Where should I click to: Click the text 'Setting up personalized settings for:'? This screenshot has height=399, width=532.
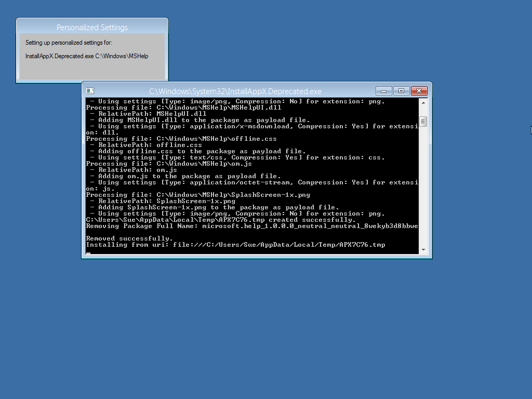(x=69, y=43)
